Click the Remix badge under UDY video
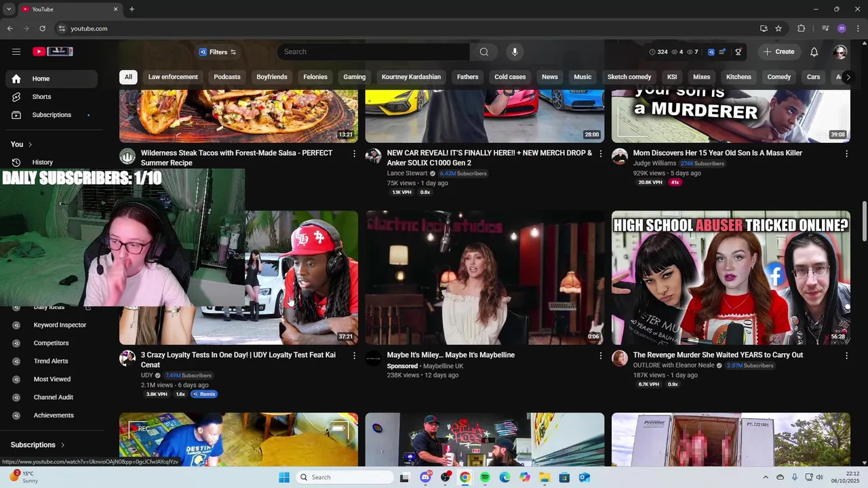 pos(204,394)
